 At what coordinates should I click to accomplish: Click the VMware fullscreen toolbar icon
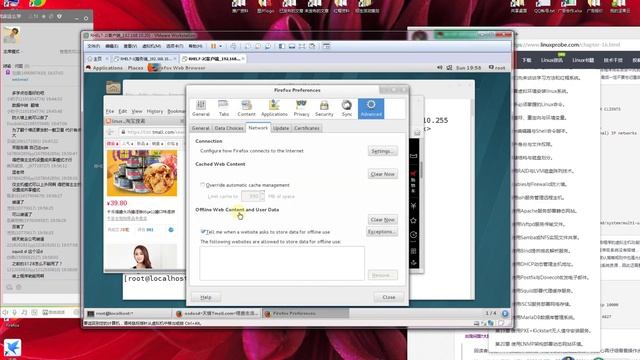[302, 46]
